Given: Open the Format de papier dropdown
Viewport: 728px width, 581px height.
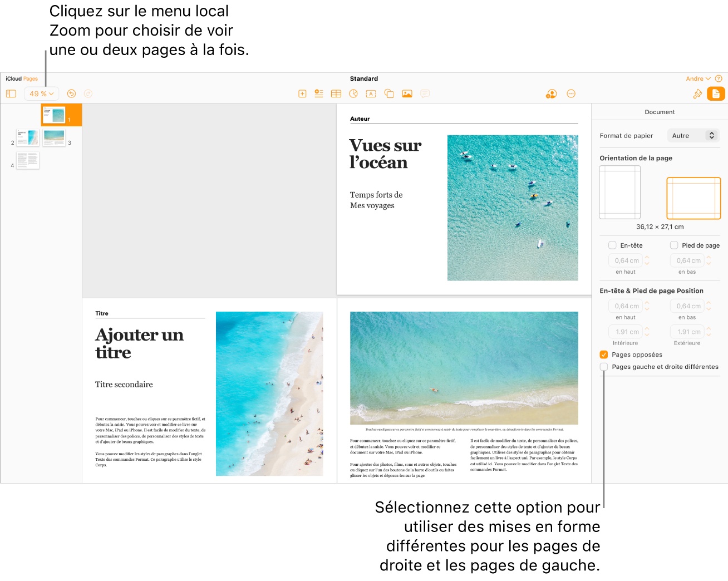Looking at the screenshot, I should [x=693, y=135].
